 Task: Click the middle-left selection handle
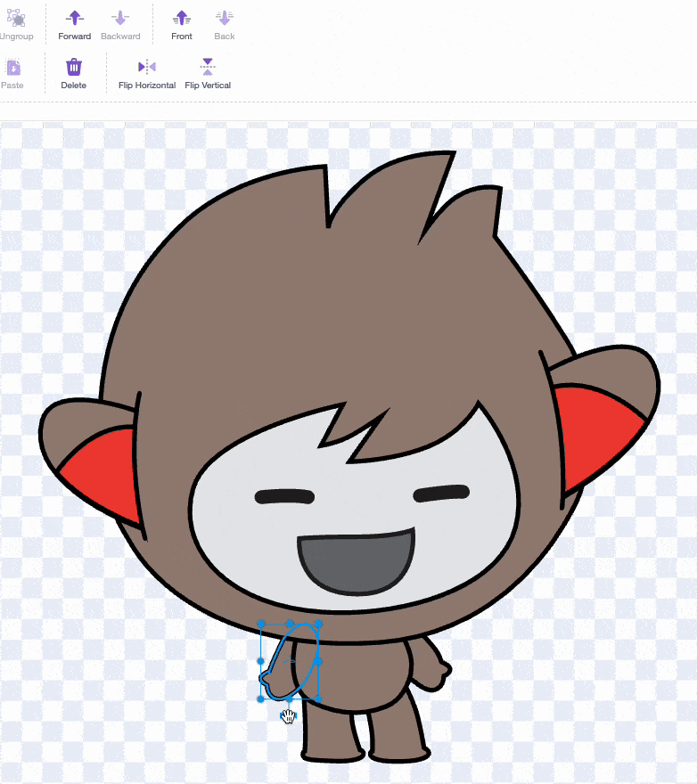click(261, 661)
